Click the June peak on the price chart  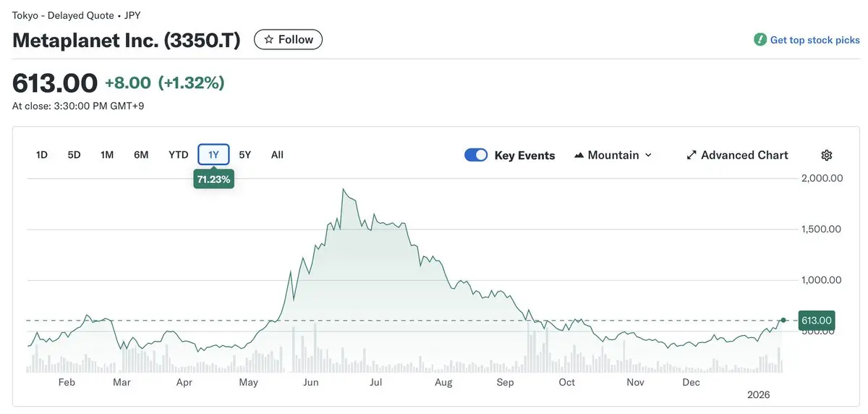pyautogui.click(x=344, y=190)
